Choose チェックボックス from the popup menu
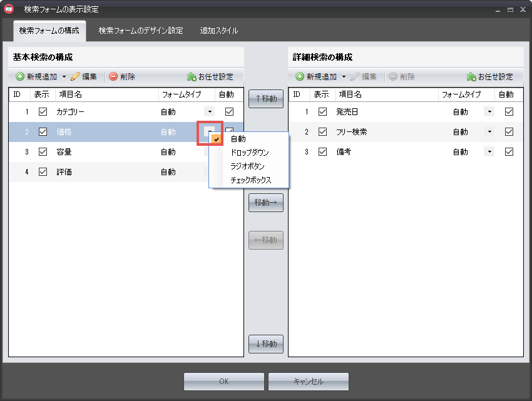 point(251,180)
